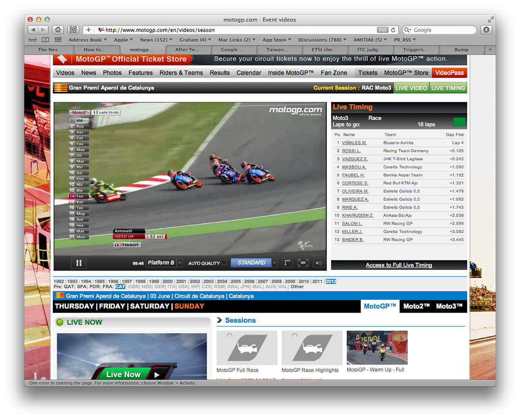Click the LIVE TIMING button
The width and height of the screenshot is (520, 420).
(448, 88)
